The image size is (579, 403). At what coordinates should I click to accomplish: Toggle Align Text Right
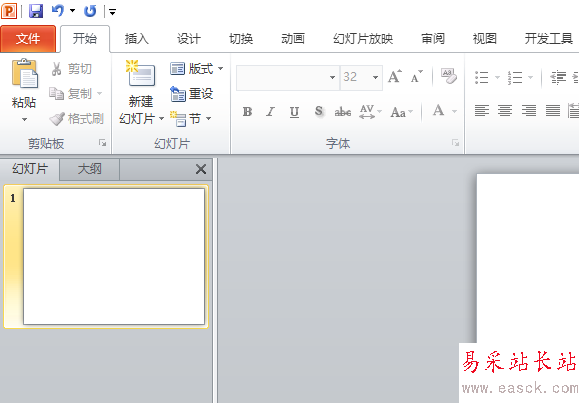pos(529,110)
